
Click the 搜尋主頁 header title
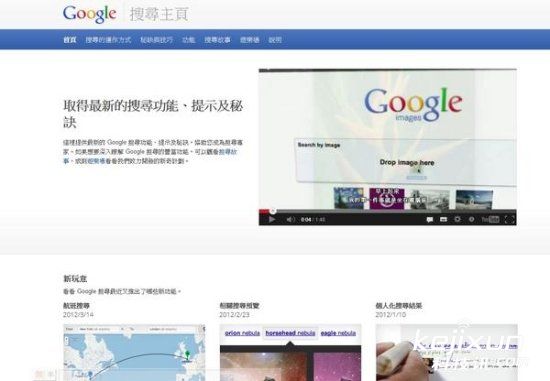[x=159, y=14]
